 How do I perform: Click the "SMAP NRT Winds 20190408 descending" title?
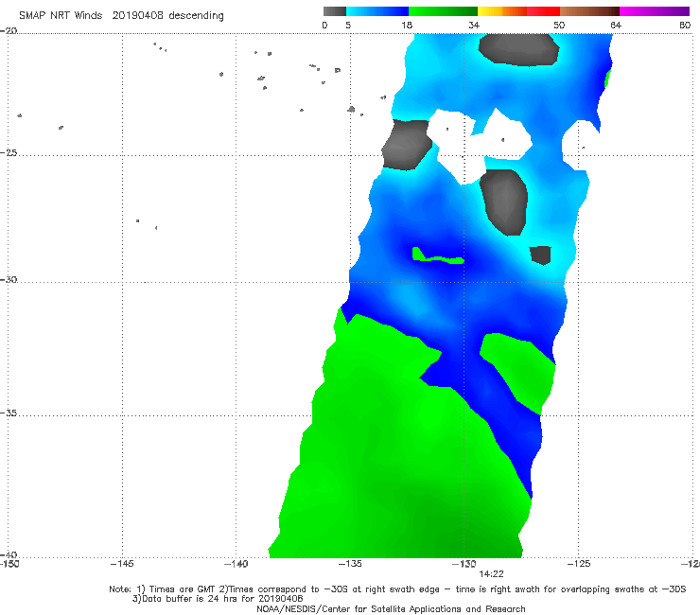[121, 16]
